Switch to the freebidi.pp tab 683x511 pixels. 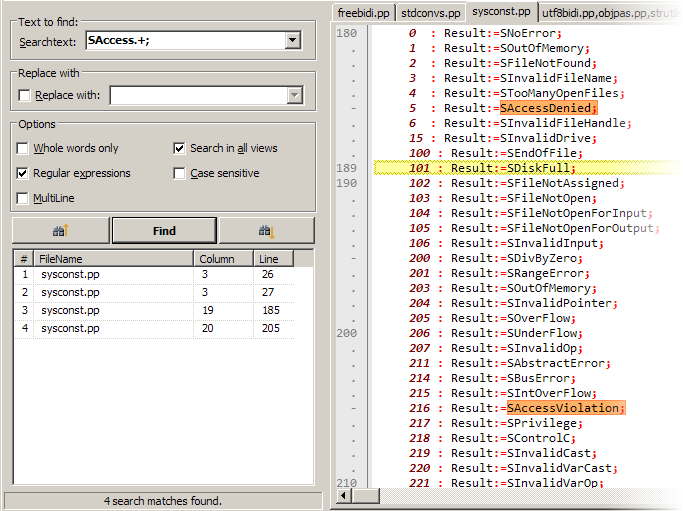tap(363, 13)
